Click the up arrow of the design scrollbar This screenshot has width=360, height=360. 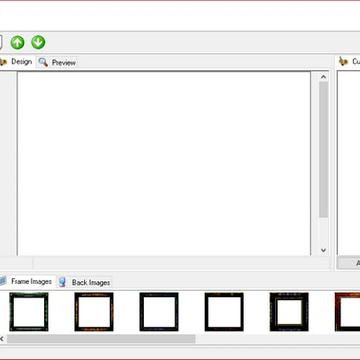coord(323,77)
